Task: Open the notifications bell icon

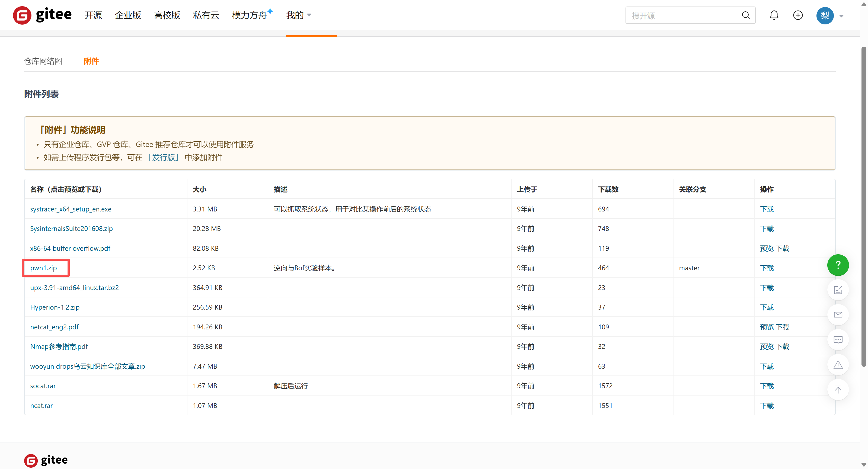Action: pyautogui.click(x=774, y=15)
